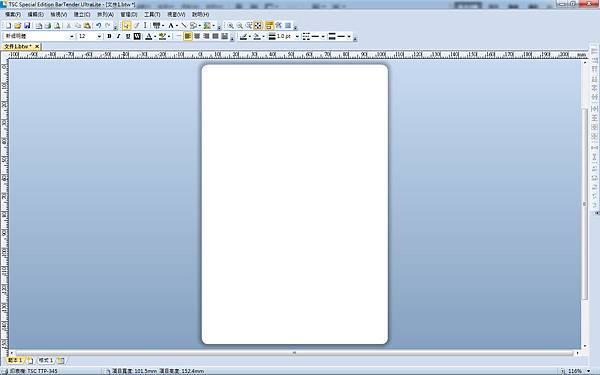Close the 文件1.btw document tab

pyautogui.click(x=37, y=46)
